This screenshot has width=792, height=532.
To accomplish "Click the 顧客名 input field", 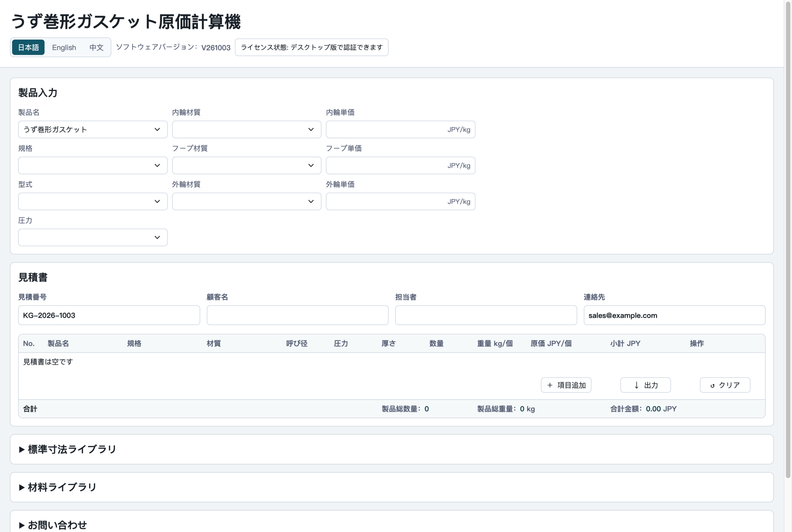I will pyautogui.click(x=297, y=315).
